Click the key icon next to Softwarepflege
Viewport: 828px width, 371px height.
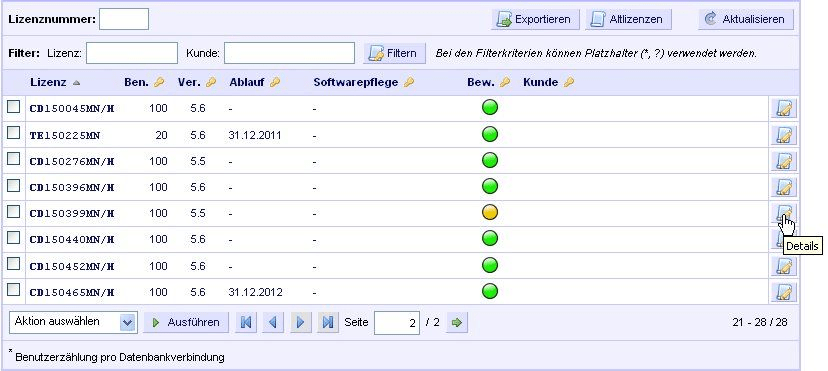tap(409, 82)
